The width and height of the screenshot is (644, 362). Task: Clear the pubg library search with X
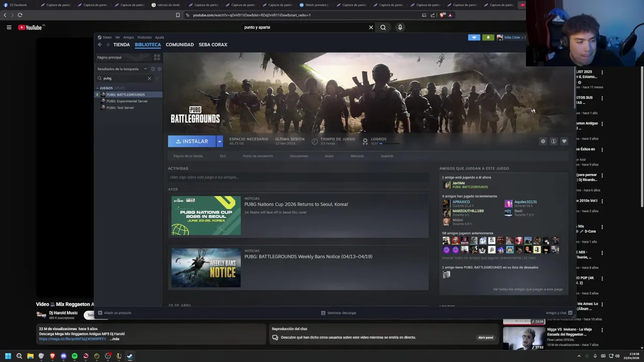(x=149, y=78)
